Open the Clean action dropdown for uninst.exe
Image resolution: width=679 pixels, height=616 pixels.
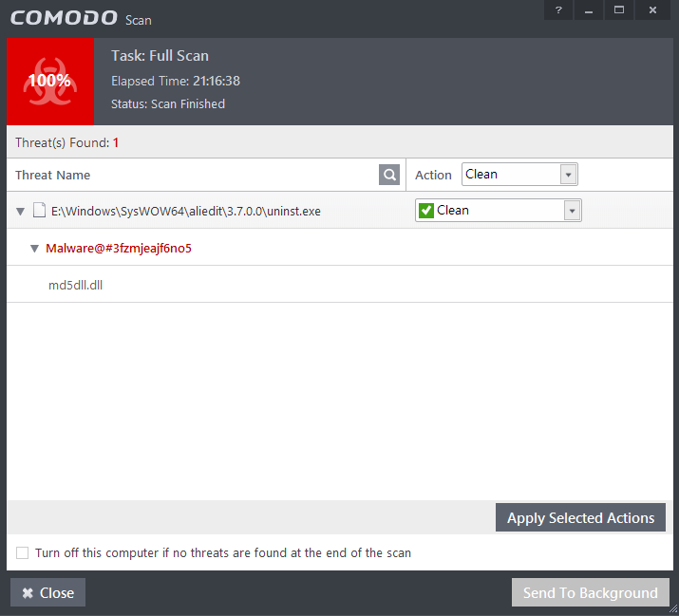498,211
